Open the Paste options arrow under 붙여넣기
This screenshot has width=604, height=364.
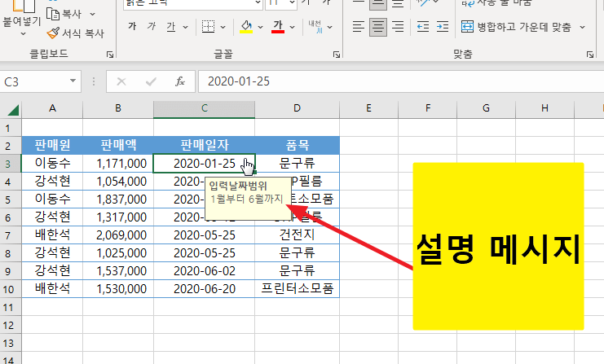pyautogui.click(x=23, y=34)
